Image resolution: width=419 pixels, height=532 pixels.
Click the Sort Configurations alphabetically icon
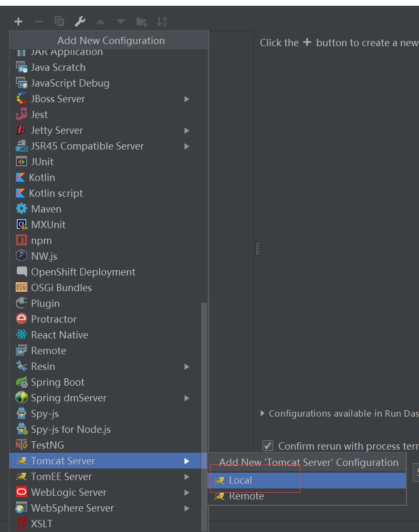point(162,22)
